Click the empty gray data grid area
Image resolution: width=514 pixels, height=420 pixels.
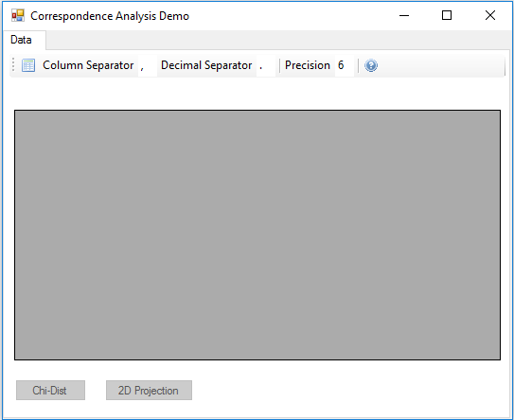click(257, 235)
